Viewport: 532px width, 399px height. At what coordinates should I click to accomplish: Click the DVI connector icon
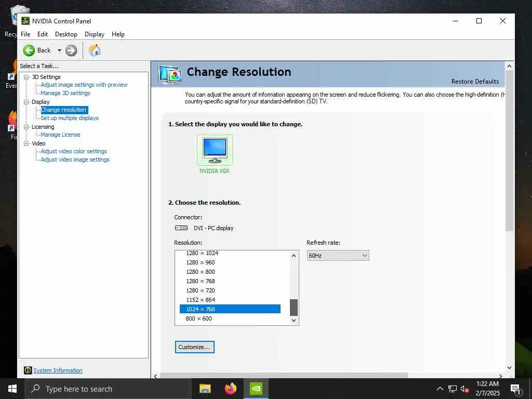click(x=181, y=228)
